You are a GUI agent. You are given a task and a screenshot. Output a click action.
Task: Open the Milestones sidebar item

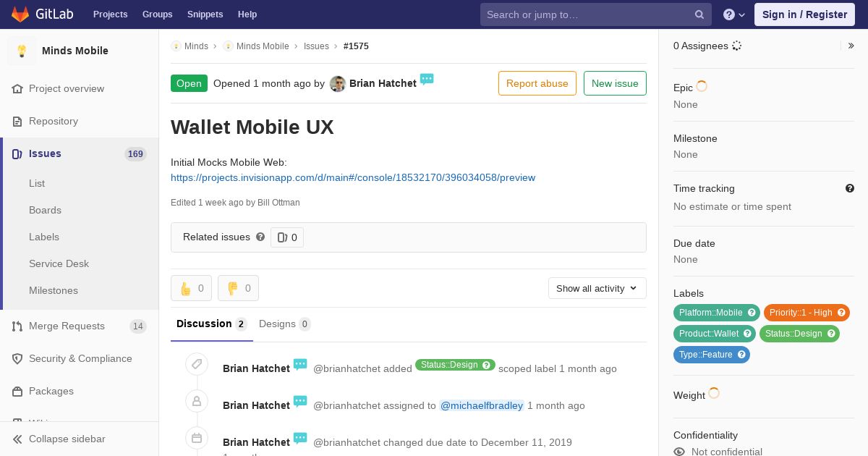[54, 290]
